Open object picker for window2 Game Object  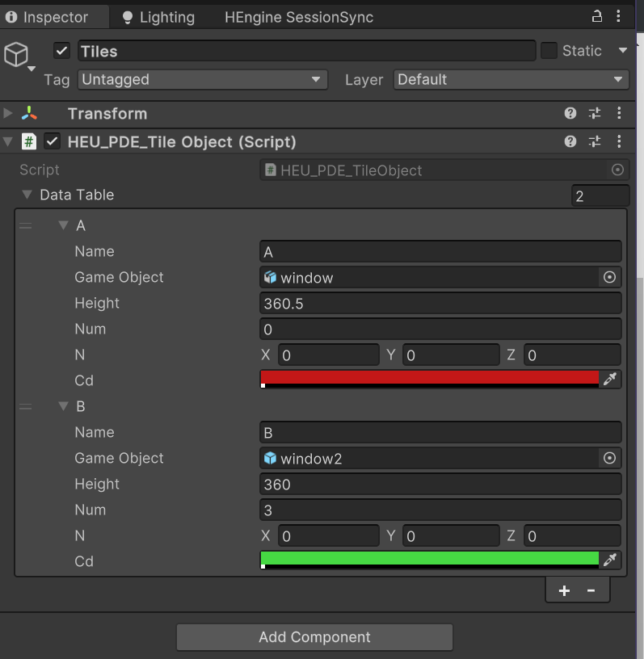tap(609, 458)
